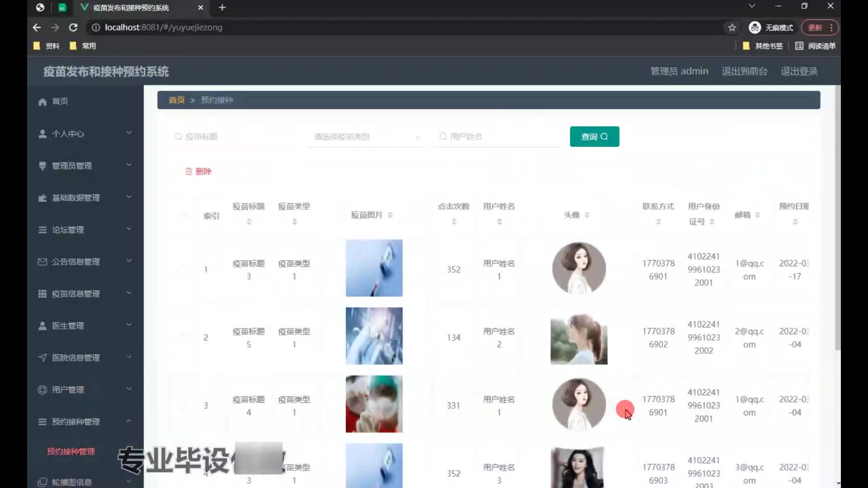Click the 更新 browser update button
The height and width of the screenshot is (488, 868).
[x=820, y=28]
